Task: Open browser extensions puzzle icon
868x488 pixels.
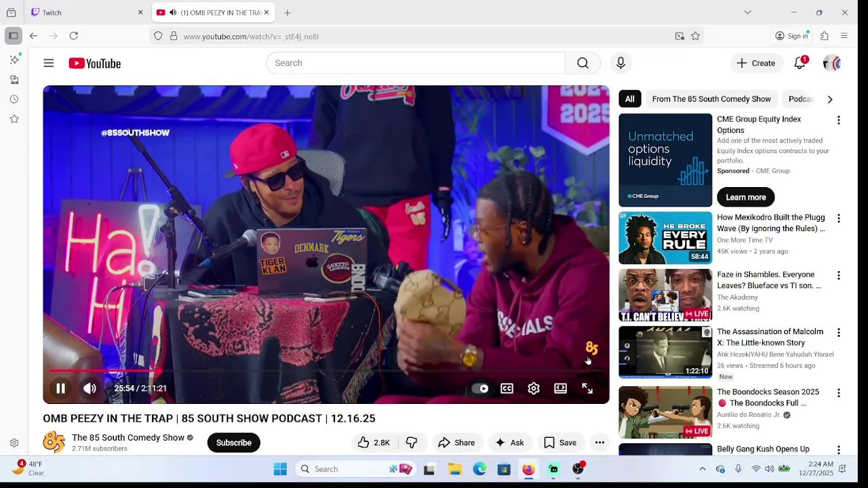Action: [825, 36]
